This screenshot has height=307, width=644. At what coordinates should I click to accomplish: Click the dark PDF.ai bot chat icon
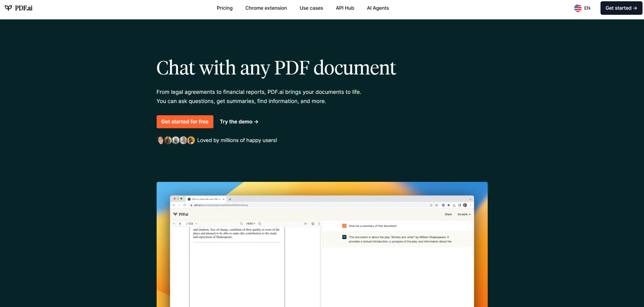pos(344,237)
